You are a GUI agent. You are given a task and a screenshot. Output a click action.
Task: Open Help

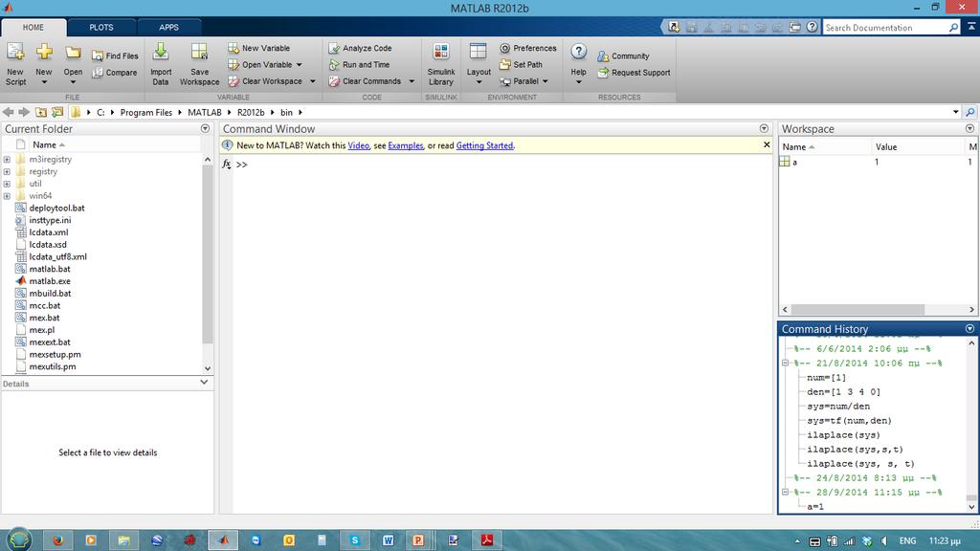click(579, 64)
